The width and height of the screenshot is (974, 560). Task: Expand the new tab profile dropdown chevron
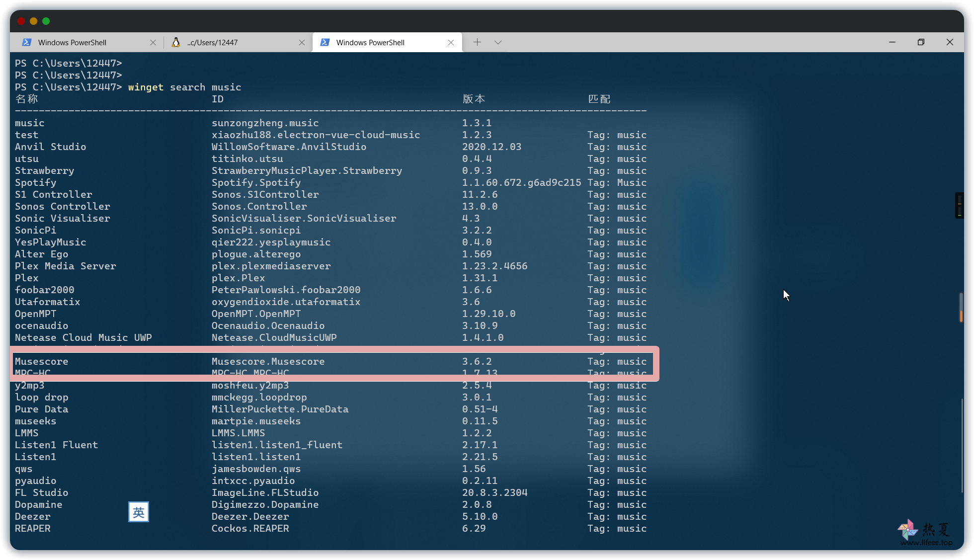click(x=498, y=42)
